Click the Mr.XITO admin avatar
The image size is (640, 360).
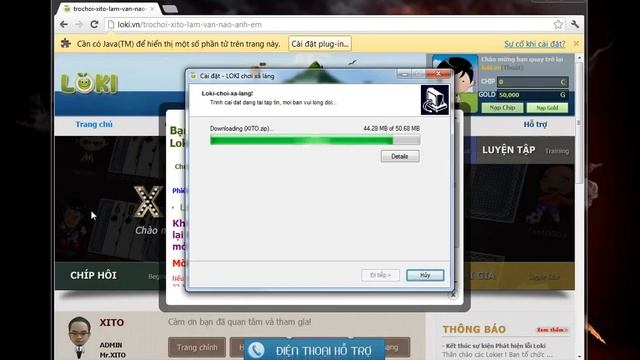click(x=79, y=337)
